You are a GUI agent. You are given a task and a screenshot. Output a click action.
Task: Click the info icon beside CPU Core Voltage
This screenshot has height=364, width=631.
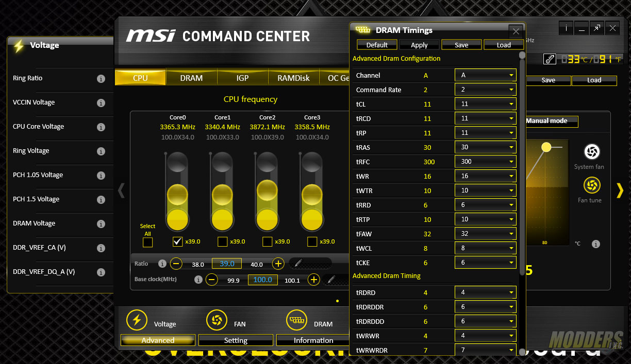click(101, 127)
